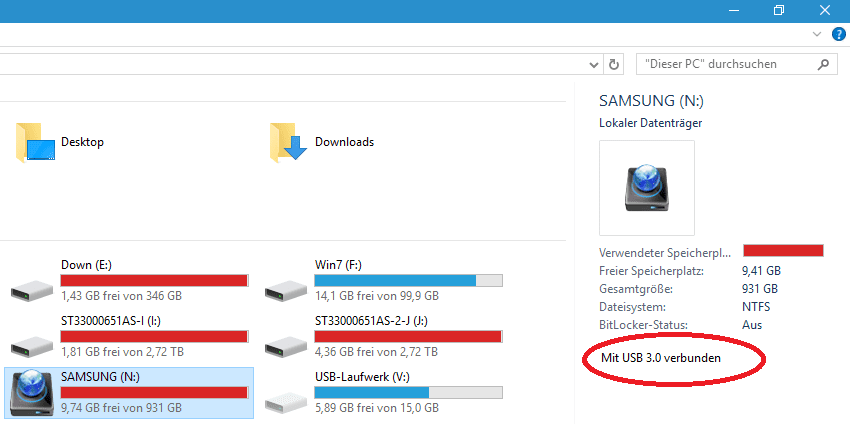Click "4,36 GB frei von 2,72 TB" text
850x424 pixels.
[376, 352]
